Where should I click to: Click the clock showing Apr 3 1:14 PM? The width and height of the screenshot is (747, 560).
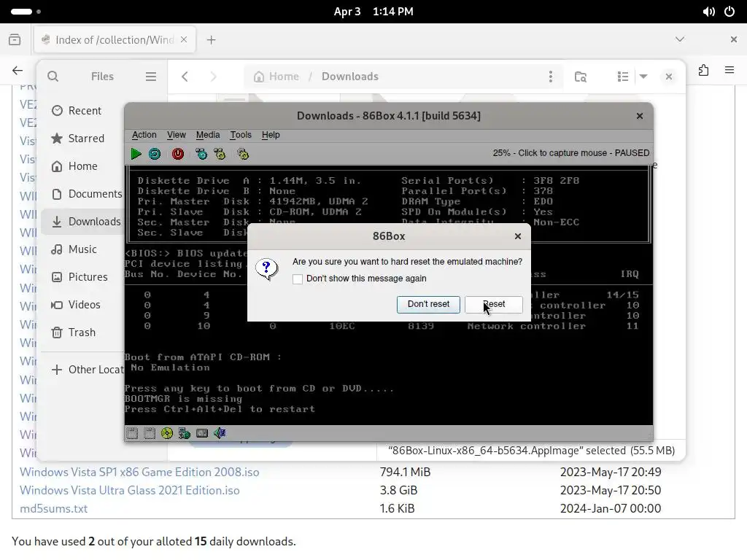373,12
